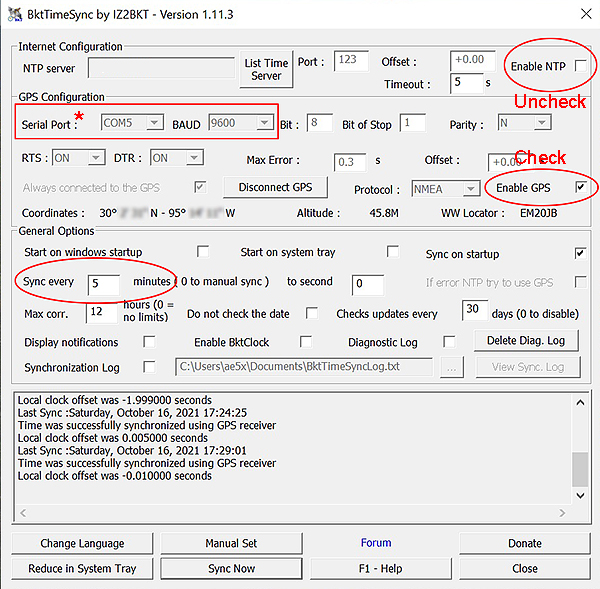Open the Forum link
Viewport: 600px width, 589px height.
click(x=376, y=543)
